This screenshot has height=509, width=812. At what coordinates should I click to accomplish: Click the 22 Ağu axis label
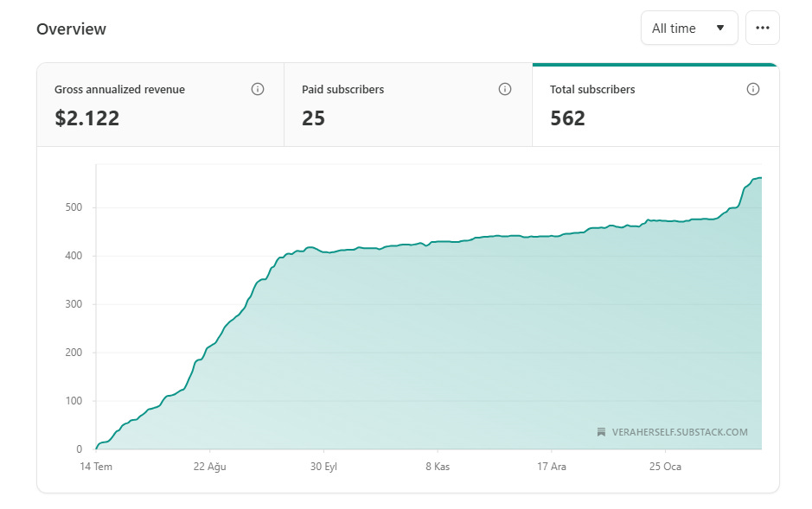pos(210,467)
